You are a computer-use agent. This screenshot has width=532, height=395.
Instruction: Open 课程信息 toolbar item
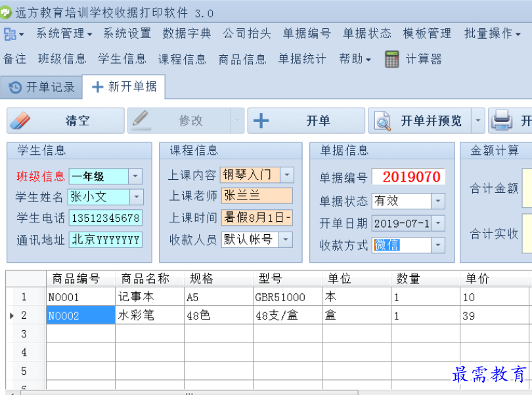point(182,59)
